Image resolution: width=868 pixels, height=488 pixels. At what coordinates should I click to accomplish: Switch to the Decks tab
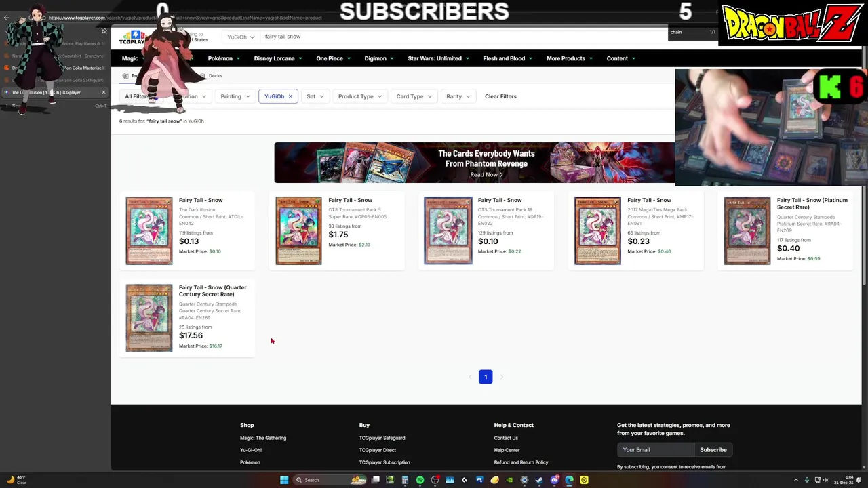click(x=212, y=76)
